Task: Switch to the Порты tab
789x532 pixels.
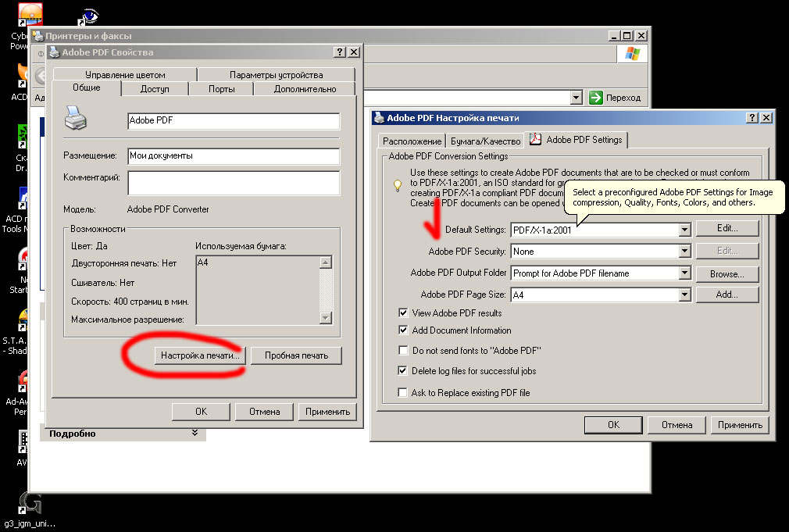Action: 221,88
